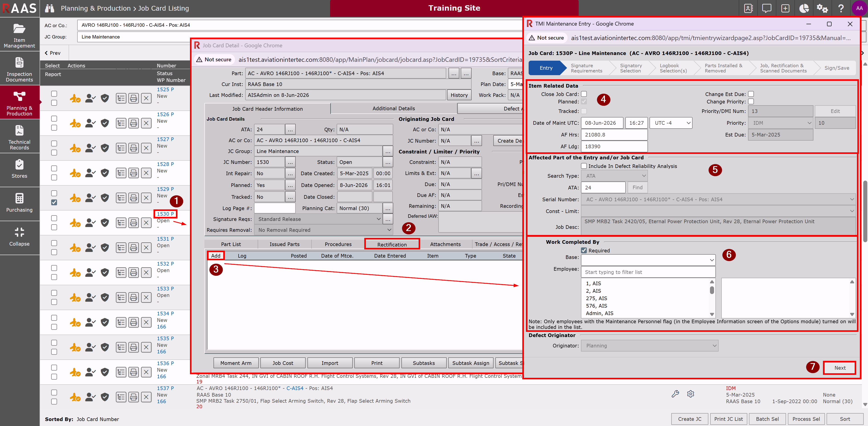Click the add-new plus icon in top bar

pos(785,8)
